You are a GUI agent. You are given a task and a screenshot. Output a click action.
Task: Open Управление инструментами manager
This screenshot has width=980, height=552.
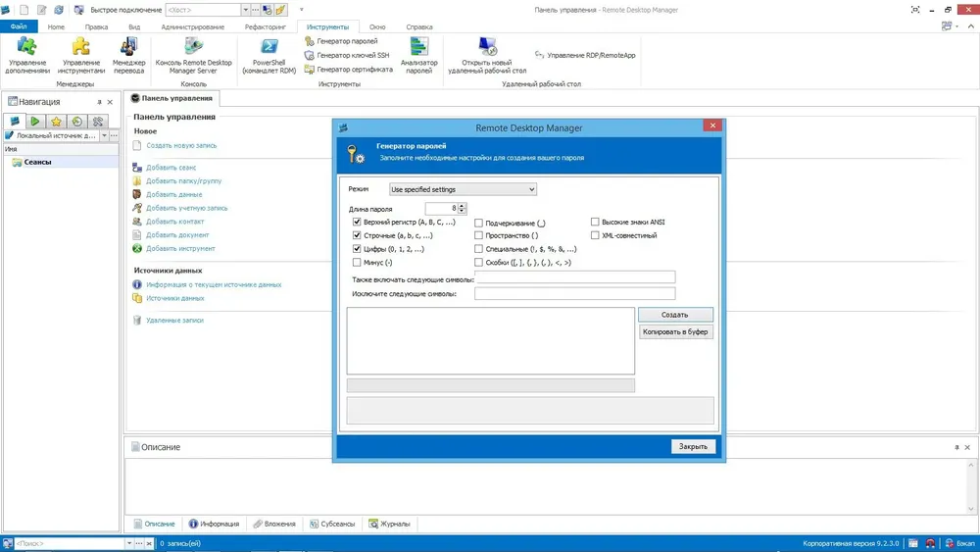coord(81,56)
